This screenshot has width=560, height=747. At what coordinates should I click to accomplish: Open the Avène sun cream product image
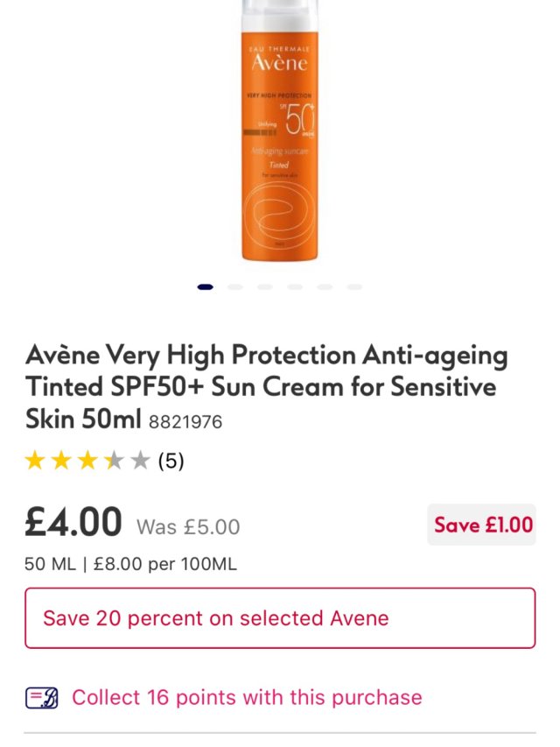coord(279,130)
